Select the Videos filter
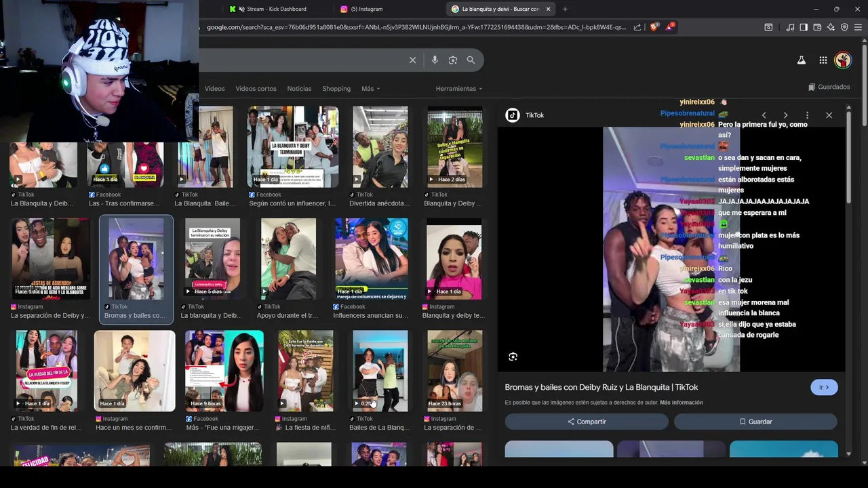This screenshot has height=488, width=868. [x=214, y=89]
